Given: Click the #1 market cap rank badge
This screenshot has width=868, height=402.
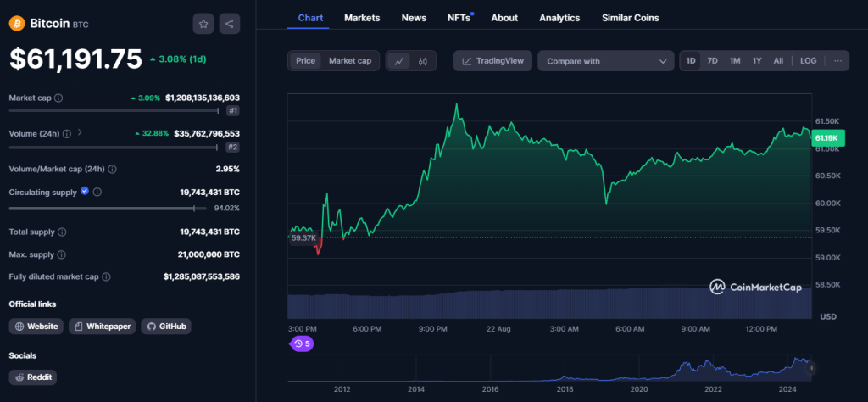Looking at the screenshot, I should pos(233,111).
